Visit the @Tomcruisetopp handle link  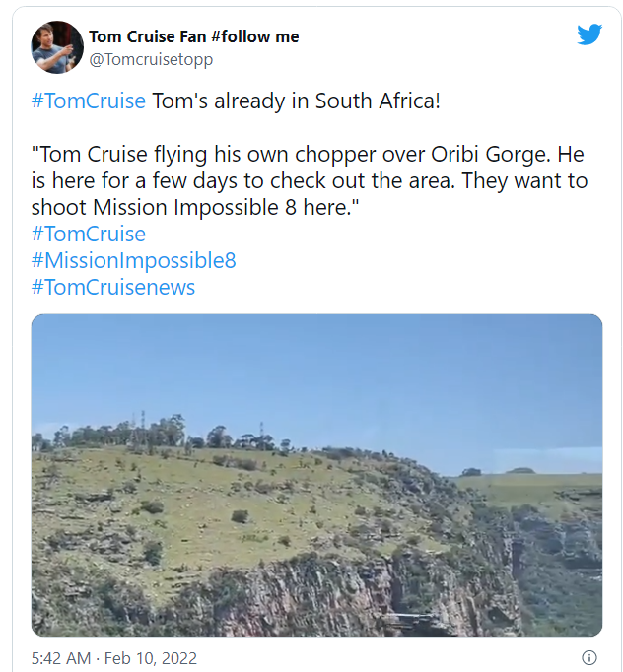[151, 59]
